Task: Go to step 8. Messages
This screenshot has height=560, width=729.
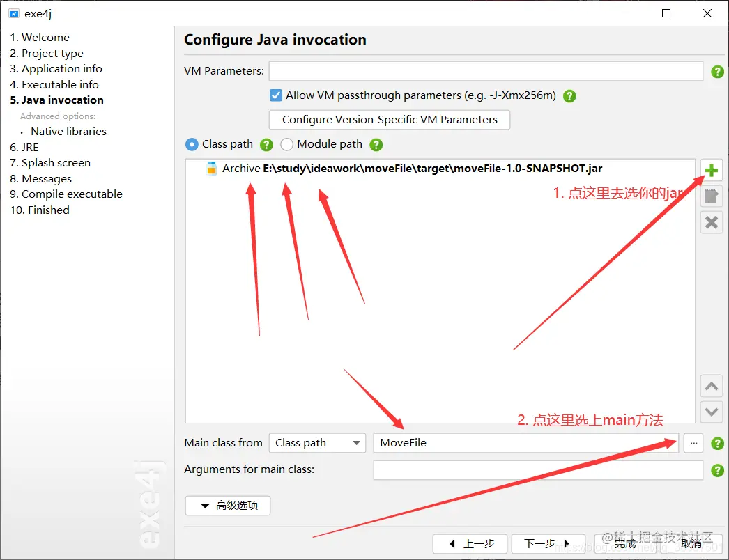Action: (40, 179)
